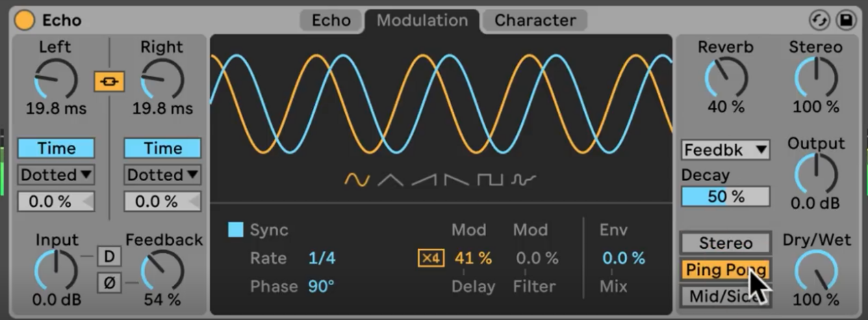The width and height of the screenshot is (868, 320).
Task: Select the ramp down sawtooth waveform
Action: coord(456,180)
